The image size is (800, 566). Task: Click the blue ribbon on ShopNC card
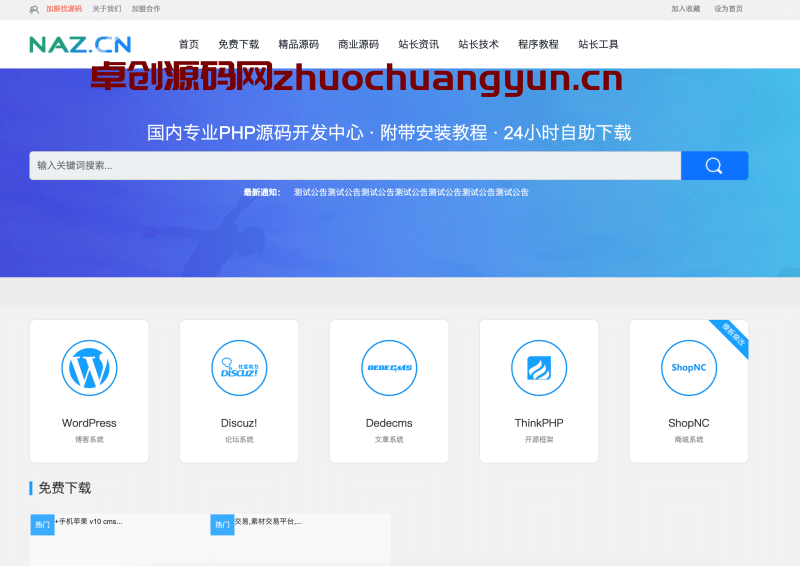[733, 336]
